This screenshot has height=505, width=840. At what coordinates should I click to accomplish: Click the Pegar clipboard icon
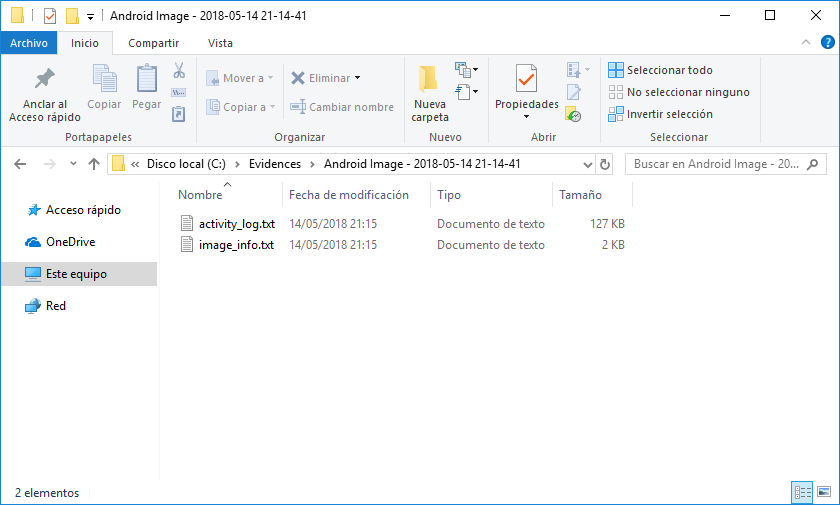point(147,79)
